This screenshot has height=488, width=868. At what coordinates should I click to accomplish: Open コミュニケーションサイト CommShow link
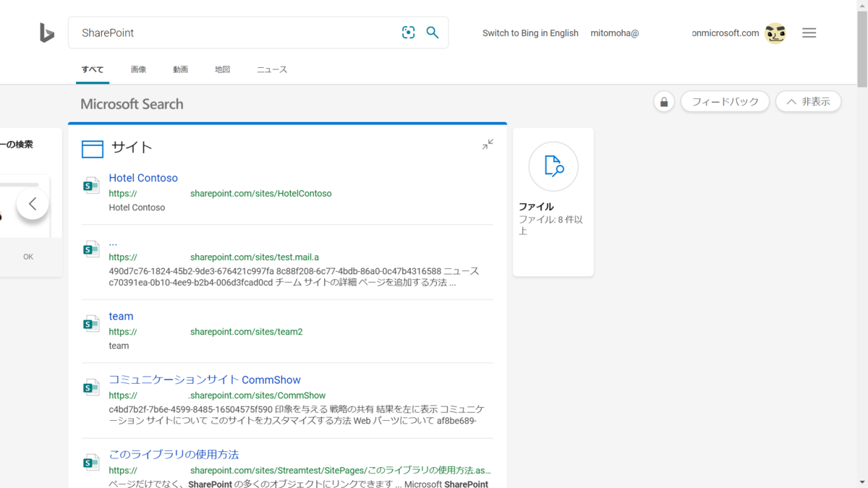tap(205, 380)
